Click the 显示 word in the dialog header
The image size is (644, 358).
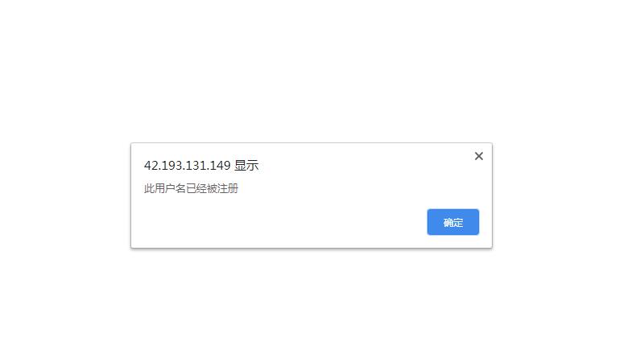tap(246, 166)
